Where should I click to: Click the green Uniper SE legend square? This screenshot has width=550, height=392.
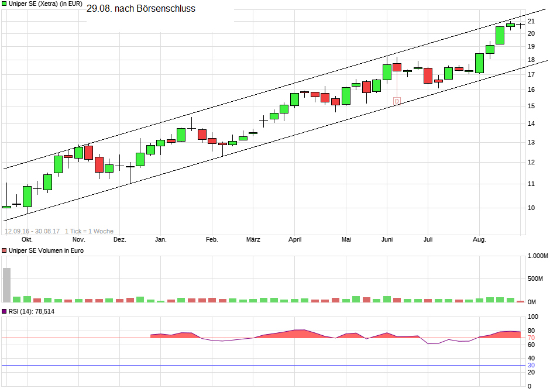point(4,4)
